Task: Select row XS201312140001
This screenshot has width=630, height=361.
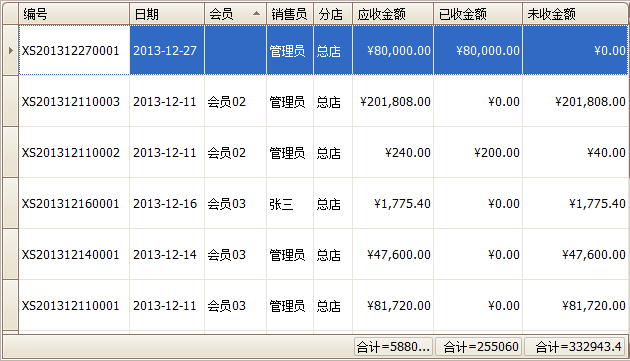Action: [x=323, y=254]
